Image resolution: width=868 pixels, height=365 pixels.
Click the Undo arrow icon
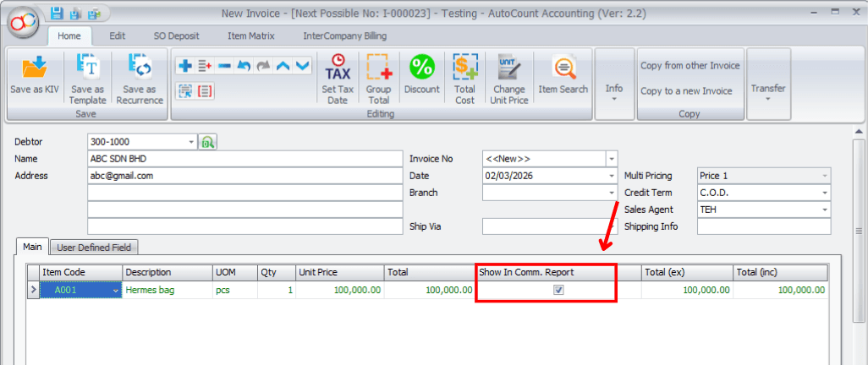coord(244,66)
